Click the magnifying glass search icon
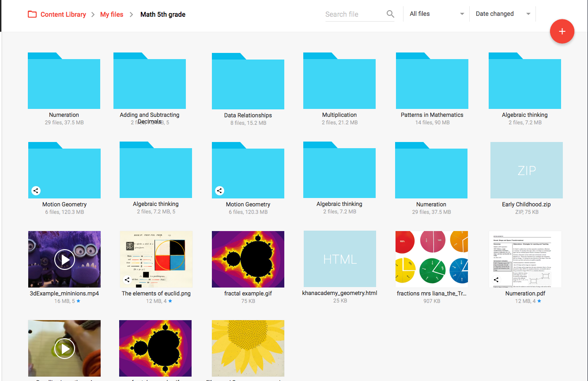 pos(390,14)
